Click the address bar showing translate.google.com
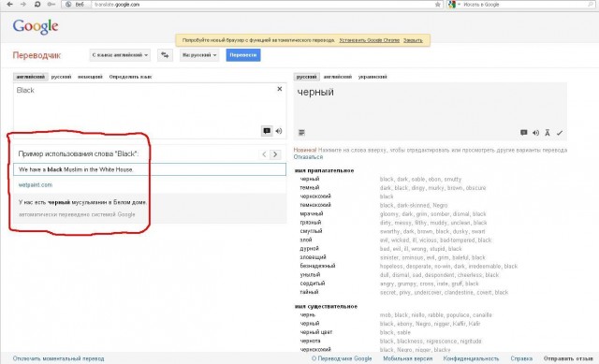 tap(264, 5)
